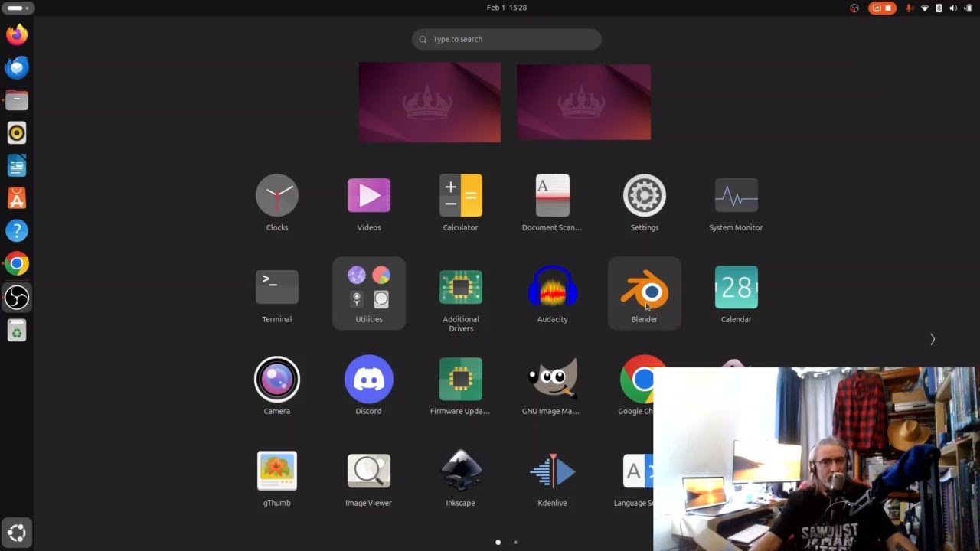Launch Thunderbird Mail from the dock
The width and height of the screenshot is (980, 551).
pyautogui.click(x=17, y=67)
